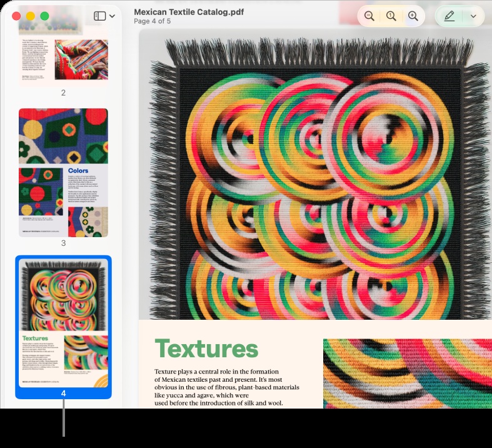Click the close-up textile image beside Textures
492x448 pixels.
[x=407, y=374]
